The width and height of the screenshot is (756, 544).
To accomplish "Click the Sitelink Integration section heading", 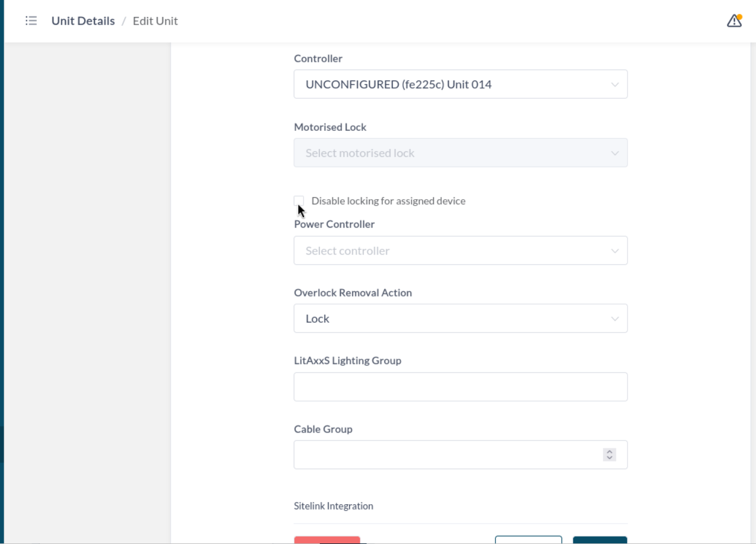I will click(333, 506).
